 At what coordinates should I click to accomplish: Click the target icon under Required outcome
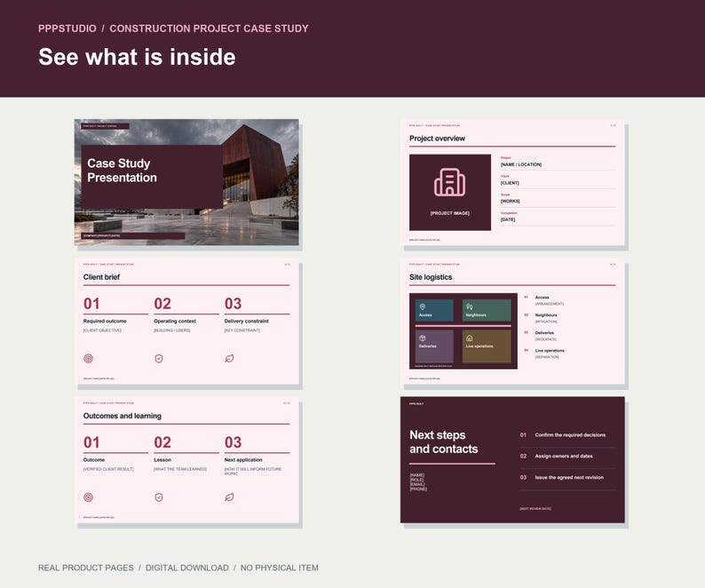coord(89,359)
